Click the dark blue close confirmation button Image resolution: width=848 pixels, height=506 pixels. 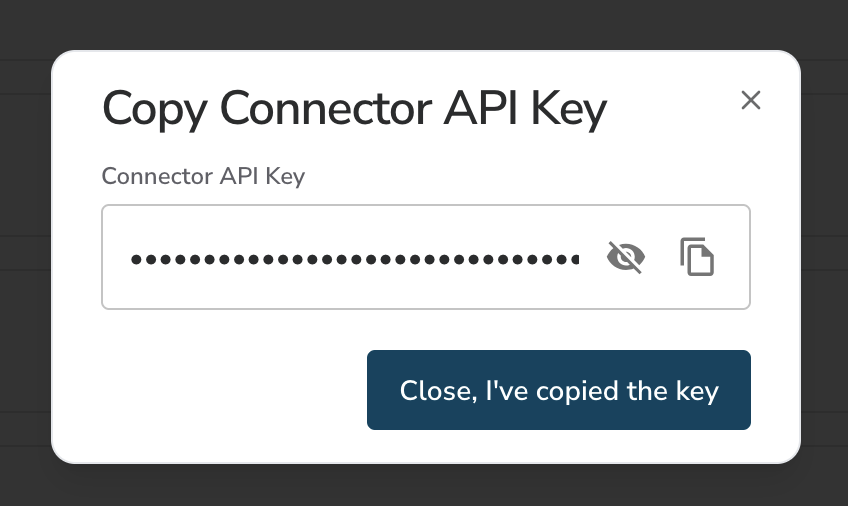[x=559, y=390]
